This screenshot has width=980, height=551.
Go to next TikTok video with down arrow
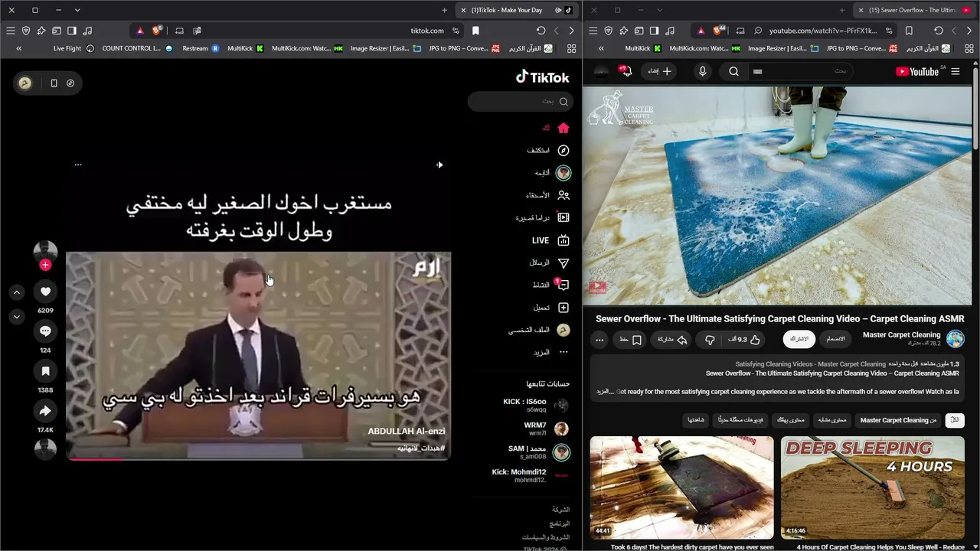coord(17,316)
